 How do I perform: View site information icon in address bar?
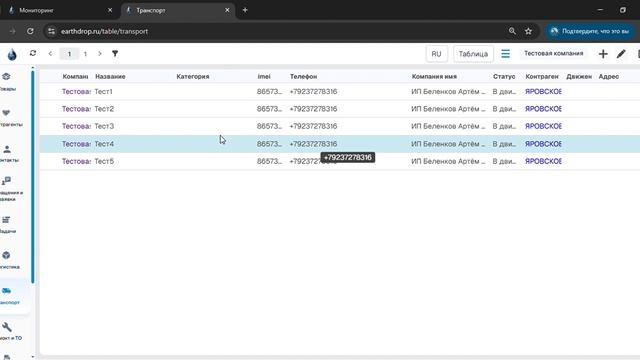click(x=51, y=31)
